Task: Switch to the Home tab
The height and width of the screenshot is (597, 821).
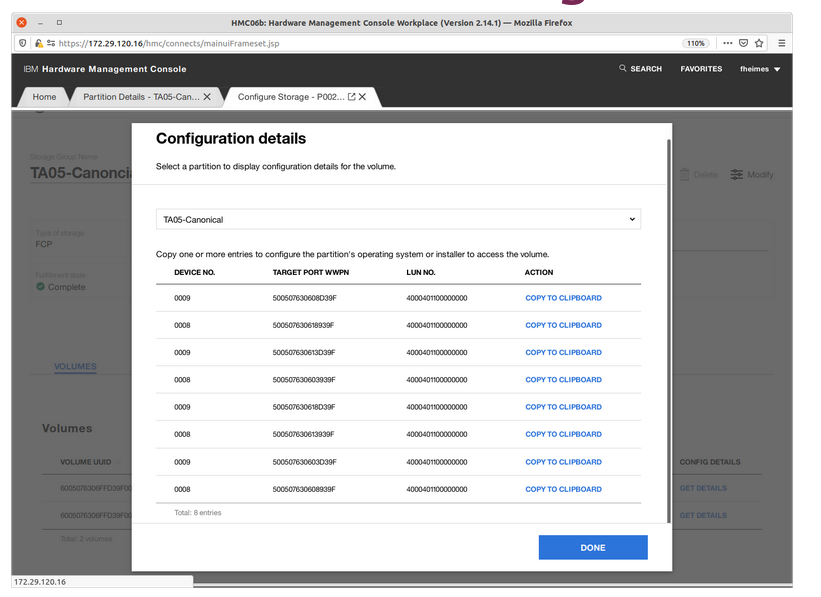Action: (44, 97)
